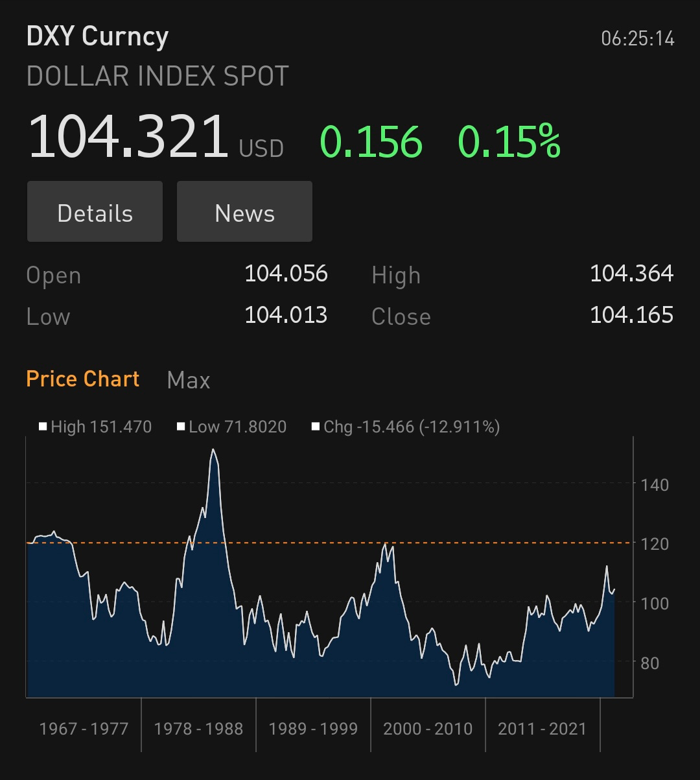Click the green 0.15% percent change
This screenshot has width=700, height=780.
[x=509, y=142]
